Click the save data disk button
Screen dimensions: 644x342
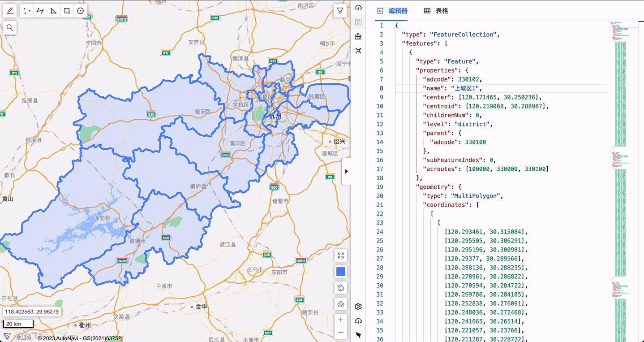(358, 22)
